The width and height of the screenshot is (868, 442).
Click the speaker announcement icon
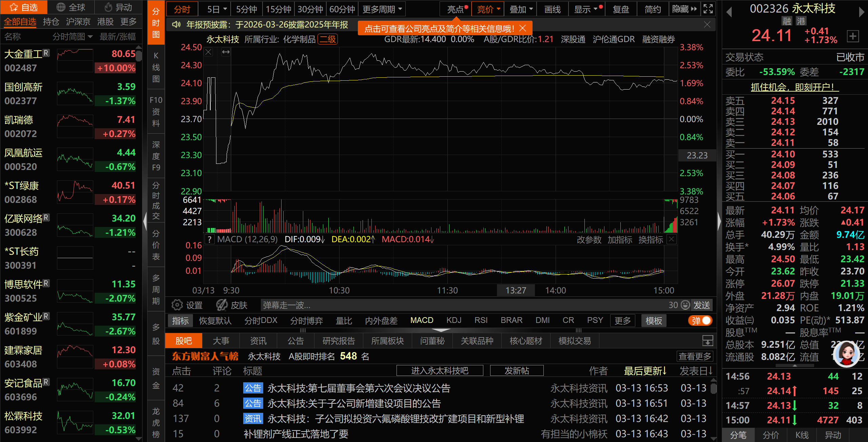point(176,25)
